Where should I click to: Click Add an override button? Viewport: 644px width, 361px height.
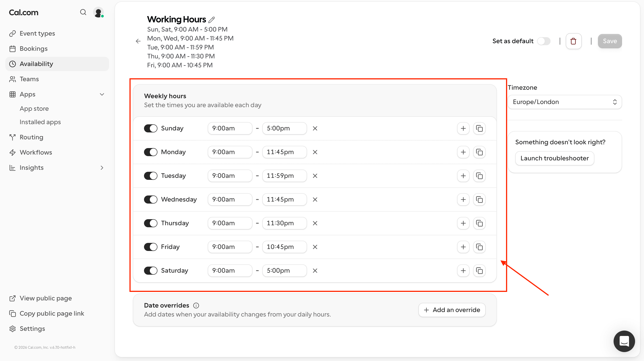pos(452,310)
